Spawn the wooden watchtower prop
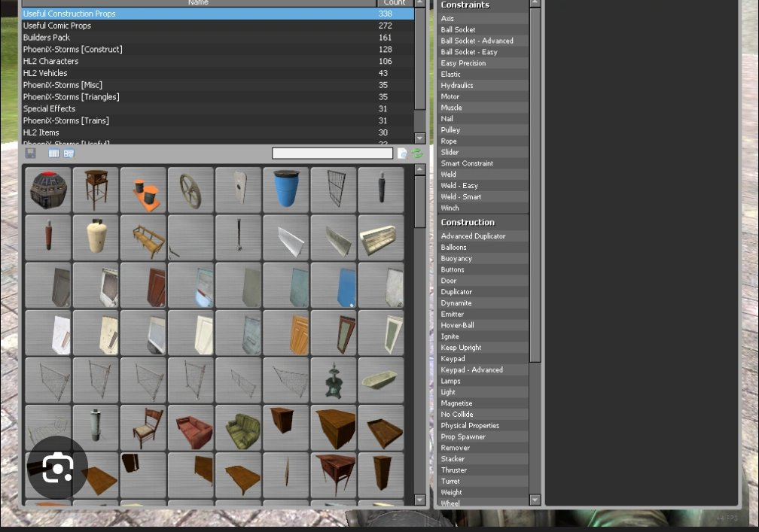 click(x=96, y=190)
